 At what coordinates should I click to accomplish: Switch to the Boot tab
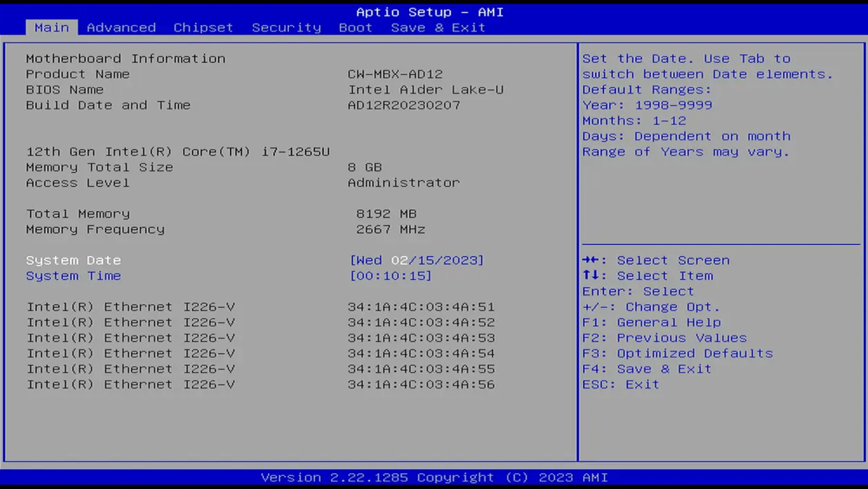click(355, 28)
